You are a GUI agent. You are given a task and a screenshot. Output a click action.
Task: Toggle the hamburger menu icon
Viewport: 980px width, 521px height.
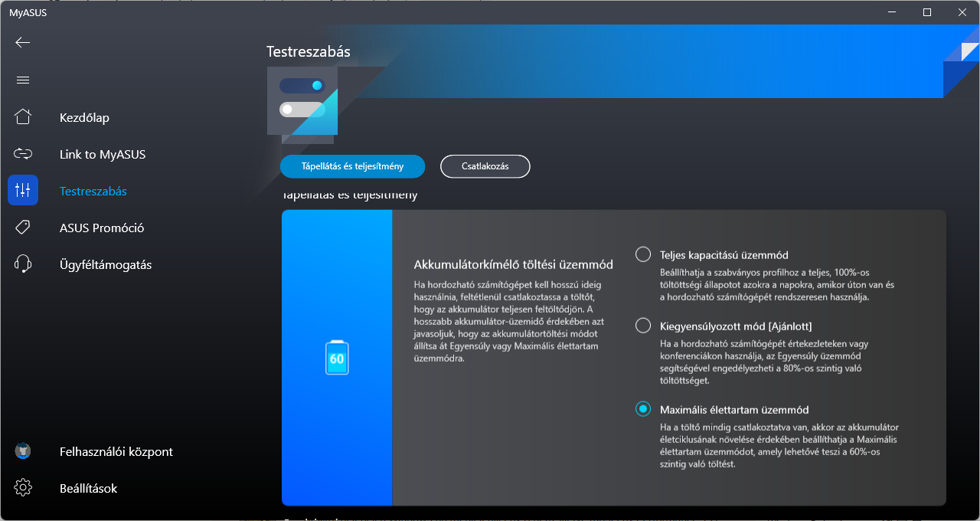click(23, 80)
